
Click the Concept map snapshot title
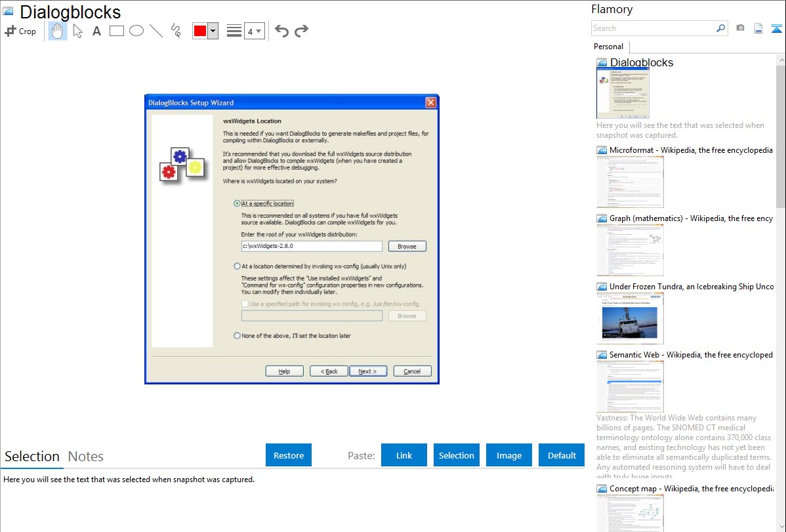692,488
